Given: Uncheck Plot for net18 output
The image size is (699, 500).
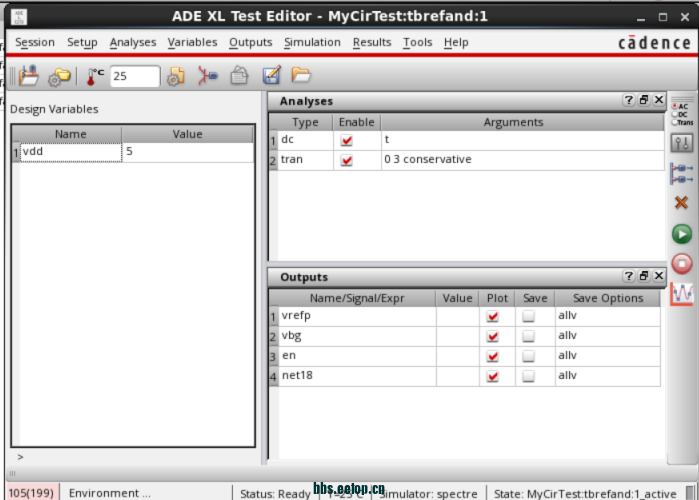Looking at the screenshot, I should (x=493, y=377).
